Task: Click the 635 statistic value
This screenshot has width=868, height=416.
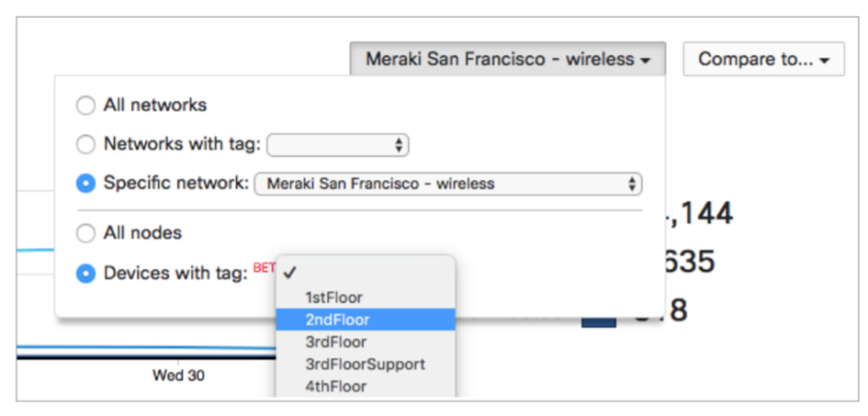Action: pos(687,263)
